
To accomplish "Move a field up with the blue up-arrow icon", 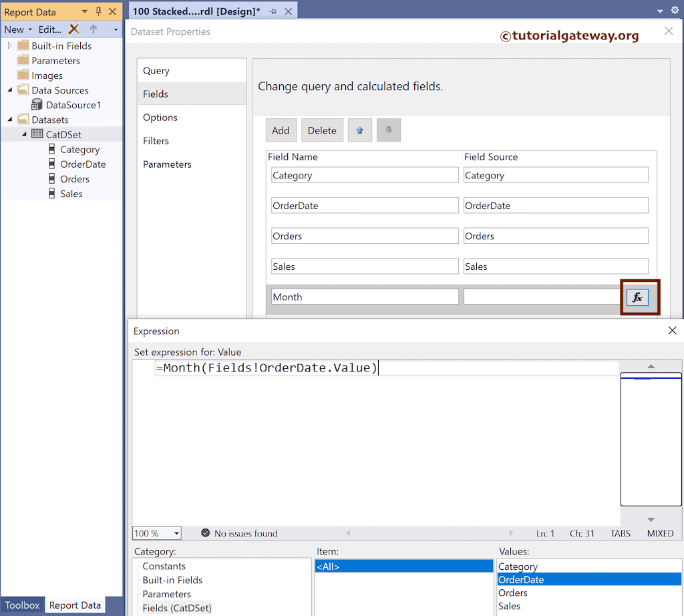I will 359,130.
